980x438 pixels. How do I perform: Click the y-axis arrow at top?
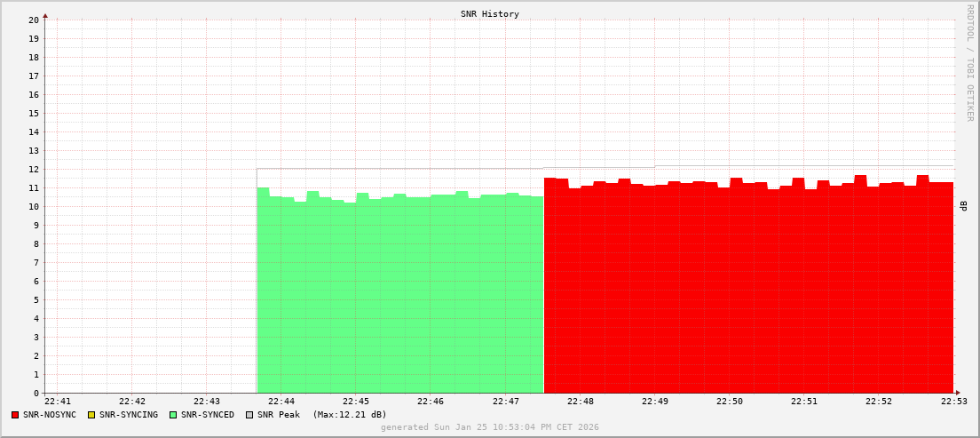coord(45,15)
